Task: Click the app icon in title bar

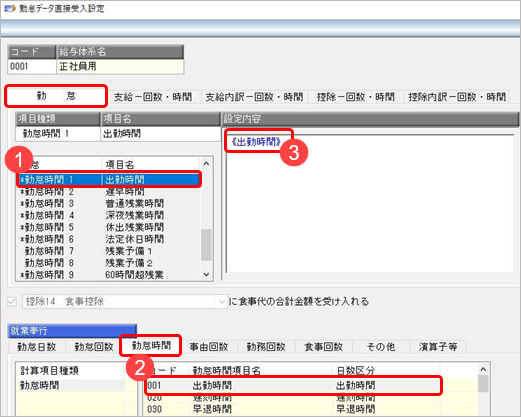Action: (x=9, y=8)
